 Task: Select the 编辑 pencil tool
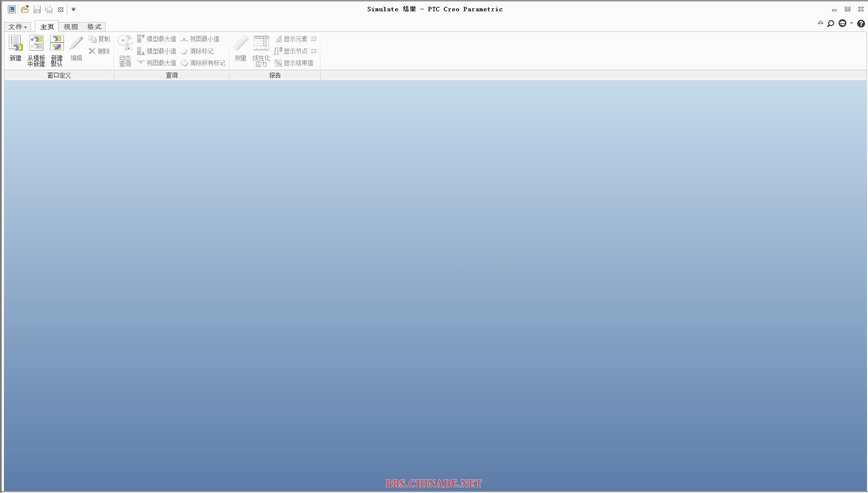[76, 48]
